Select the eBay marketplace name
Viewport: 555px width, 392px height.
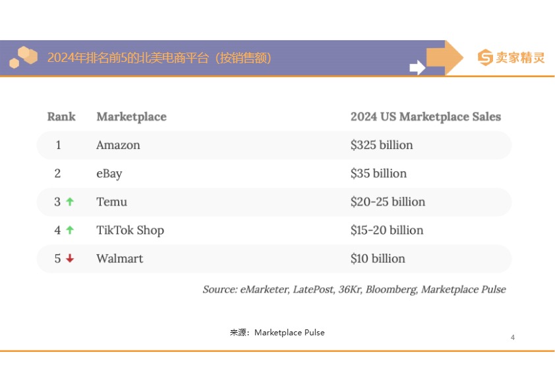tap(109, 174)
